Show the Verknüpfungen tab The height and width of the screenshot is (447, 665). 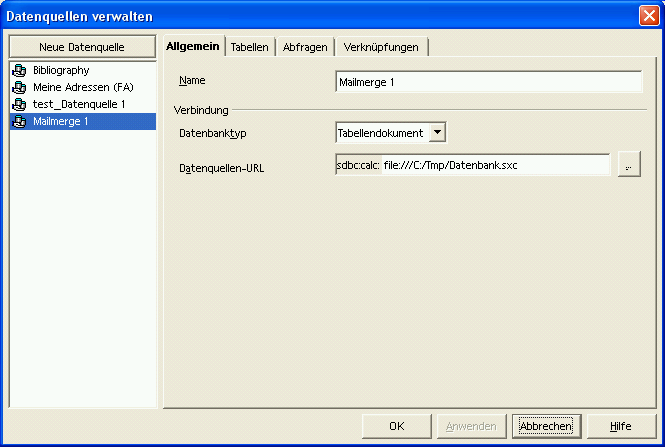tap(381, 48)
